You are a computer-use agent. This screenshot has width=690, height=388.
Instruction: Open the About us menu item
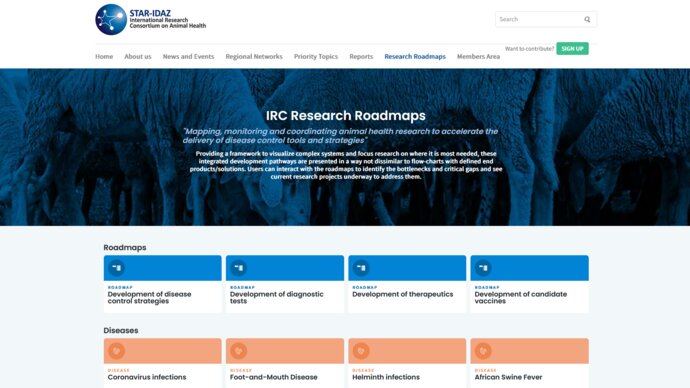coord(138,56)
